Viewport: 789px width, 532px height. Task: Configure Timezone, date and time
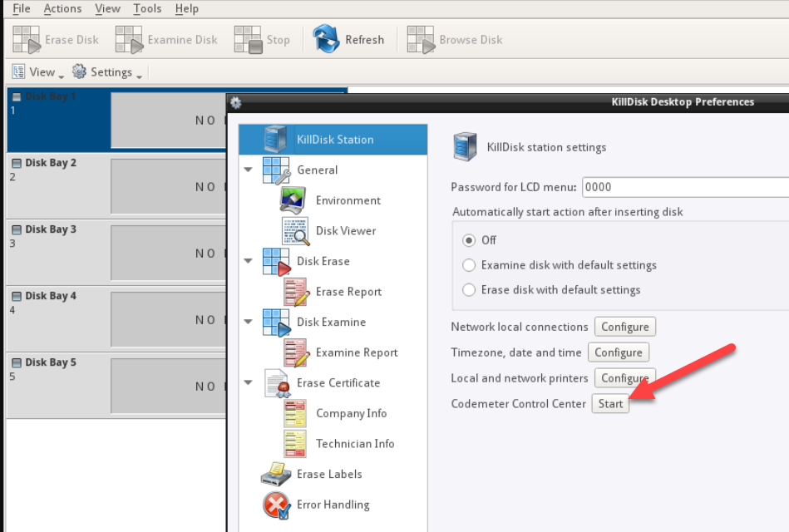(619, 352)
